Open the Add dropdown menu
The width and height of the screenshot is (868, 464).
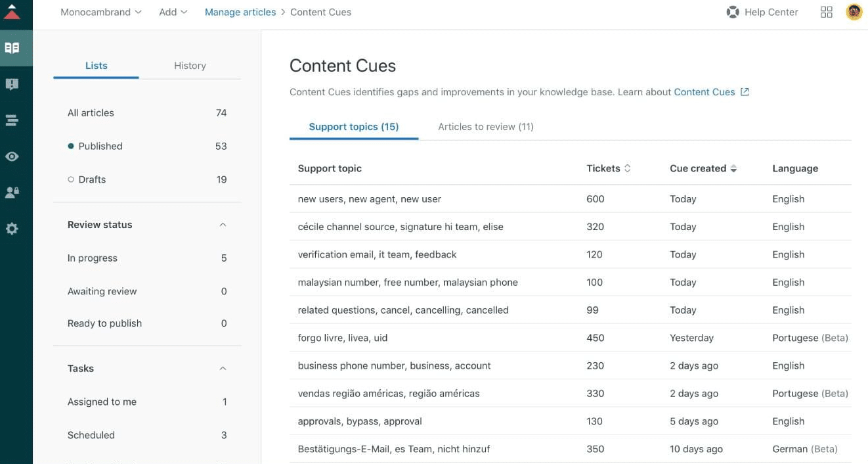(x=172, y=11)
